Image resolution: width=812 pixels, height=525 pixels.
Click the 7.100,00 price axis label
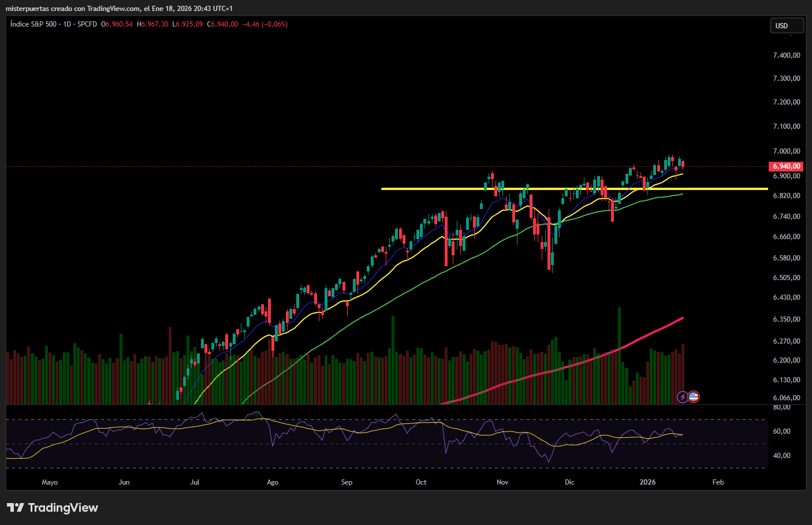(787, 126)
